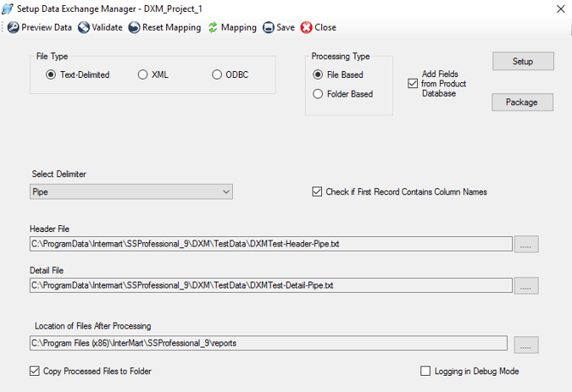This screenshot has height=392, width=572.
Task: Click the Validate globe icon
Action: 84,28
